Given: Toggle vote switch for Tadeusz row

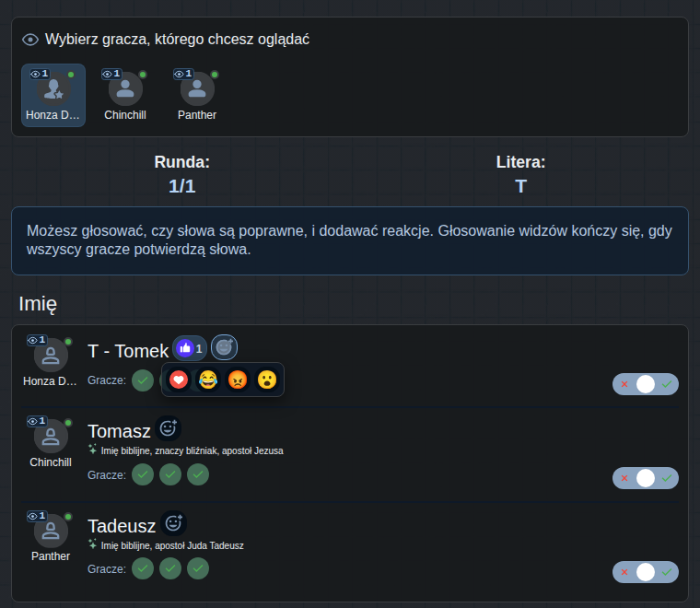Looking at the screenshot, I should [646, 572].
